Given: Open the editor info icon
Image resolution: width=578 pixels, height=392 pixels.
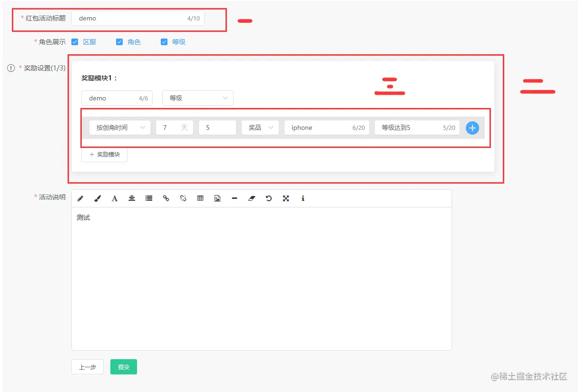Looking at the screenshot, I should (x=303, y=198).
